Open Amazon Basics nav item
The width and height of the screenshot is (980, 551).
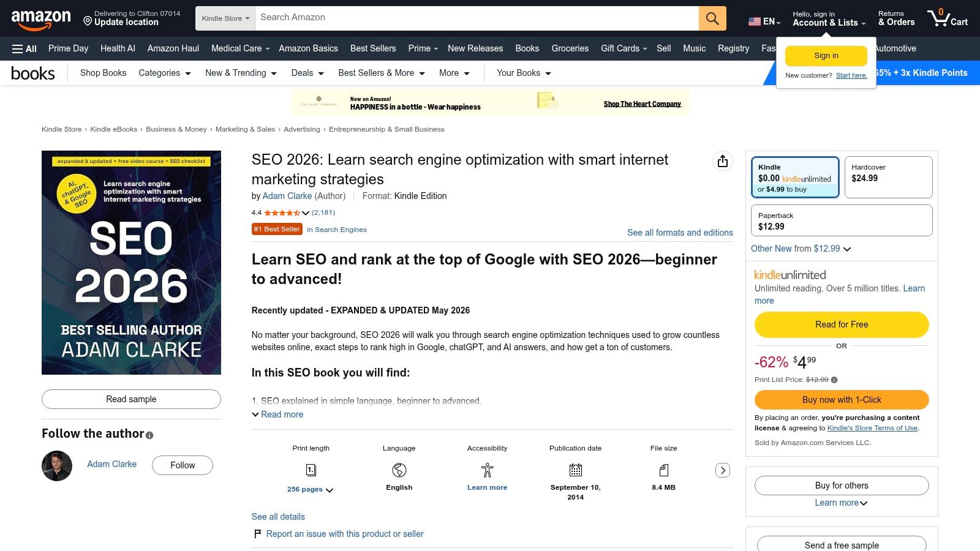[x=308, y=48]
